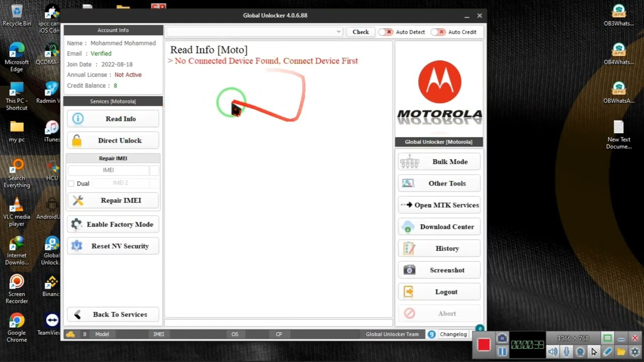Click the Reset NV Security button
This screenshot has height=362, width=644.
tap(113, 246)
